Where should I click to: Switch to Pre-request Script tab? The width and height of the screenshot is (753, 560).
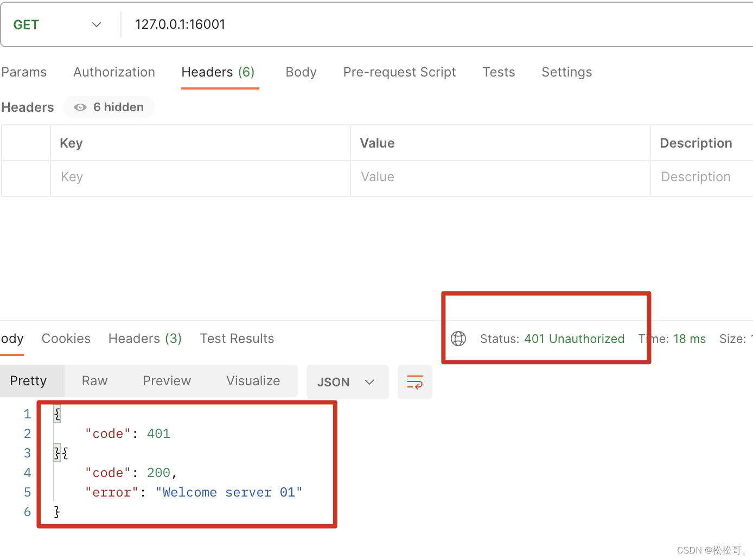click(x=399, y=72)
